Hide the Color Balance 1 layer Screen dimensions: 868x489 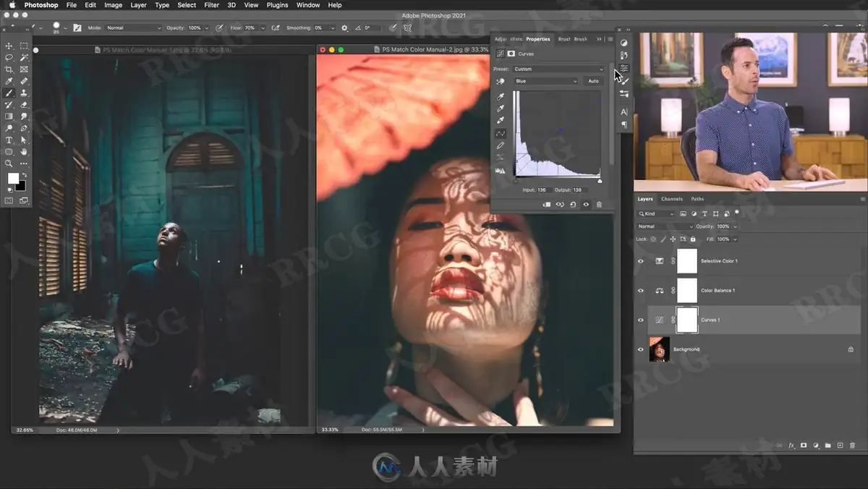tap(640, 291)
